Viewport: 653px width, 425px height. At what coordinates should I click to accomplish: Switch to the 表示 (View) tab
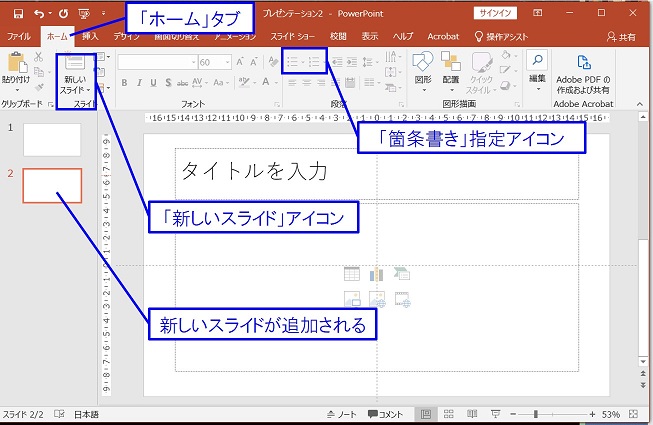pyautogui.click(x=370, y=36)
